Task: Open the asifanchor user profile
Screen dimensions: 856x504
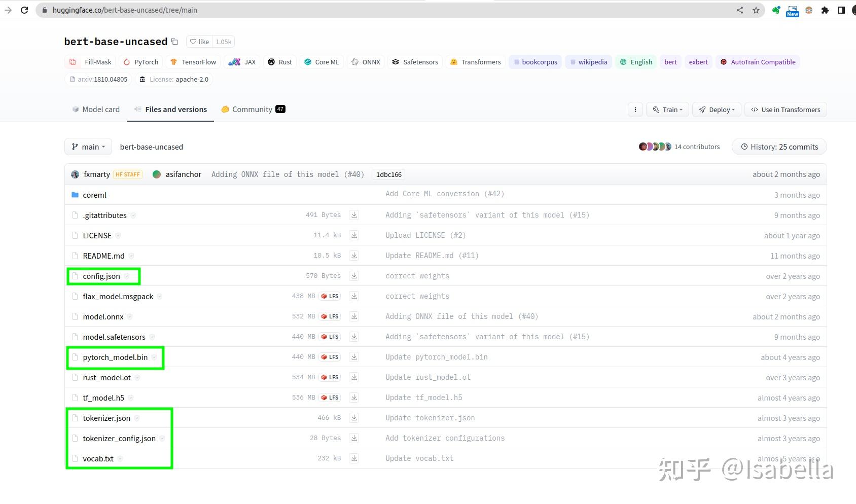Action: (183, 174)
